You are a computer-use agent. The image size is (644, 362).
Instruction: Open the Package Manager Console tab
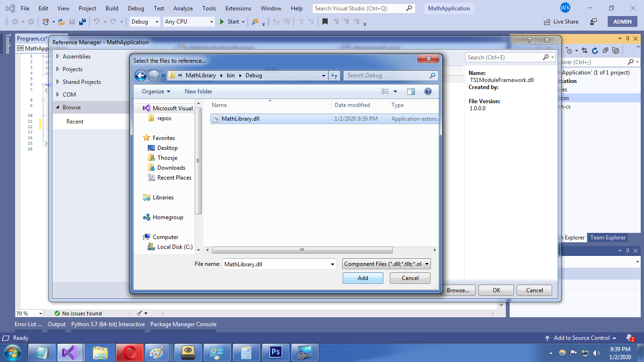click(183, 324)
